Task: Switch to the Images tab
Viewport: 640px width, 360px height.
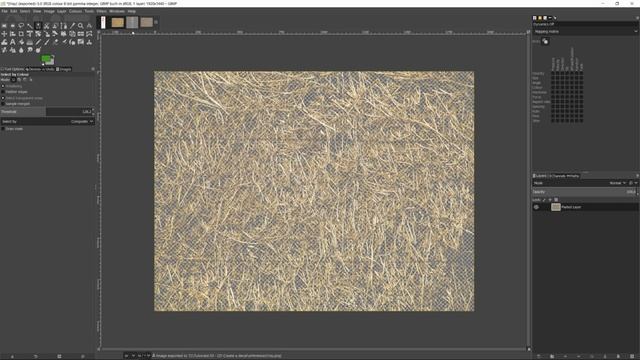Action: point(63,69)
